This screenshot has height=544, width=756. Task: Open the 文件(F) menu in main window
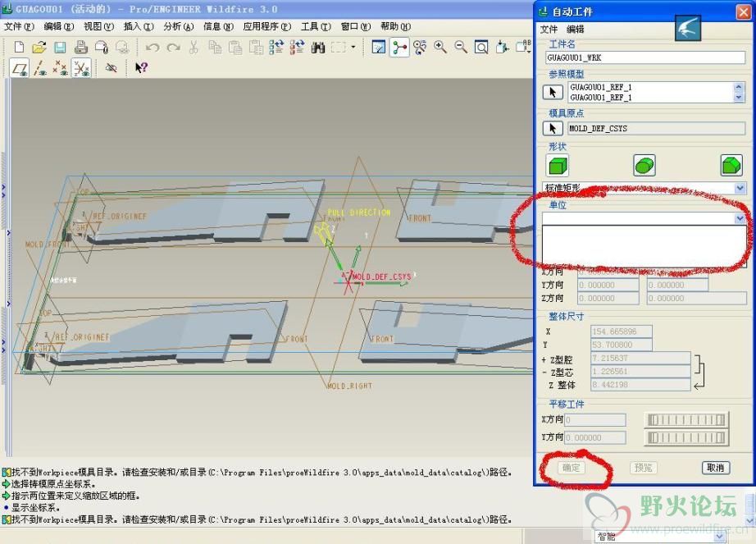tap(19, 26)
